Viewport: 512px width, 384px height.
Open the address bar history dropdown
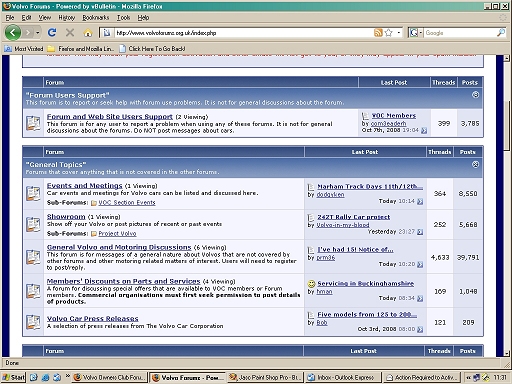pos(399,33)
